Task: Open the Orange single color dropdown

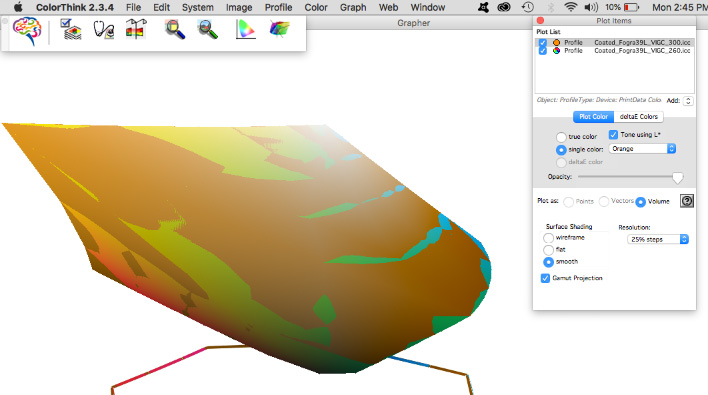Action: (642, 149)
